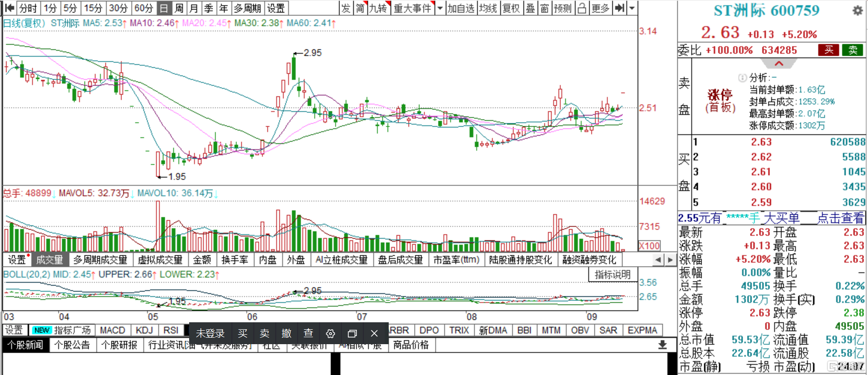
Task: Select the 换手率 turnover tab
Action: [x=235, y=260]
